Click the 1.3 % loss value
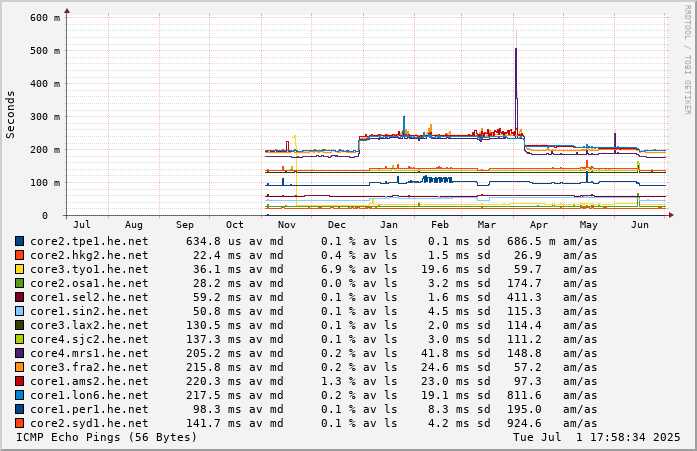697x451 pixels. [339, 381]
